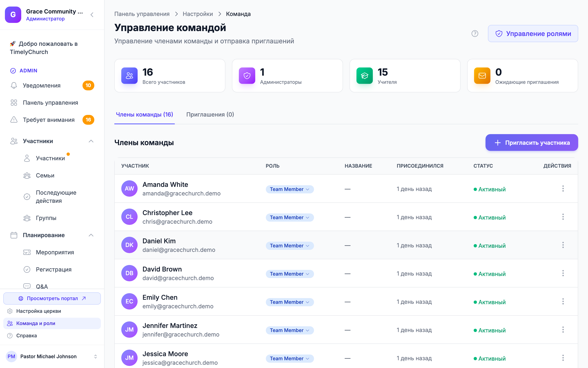Click the Notifications bell icon
Image resolution: width=588 pixels, height=368 pixels.
[14, 85]
